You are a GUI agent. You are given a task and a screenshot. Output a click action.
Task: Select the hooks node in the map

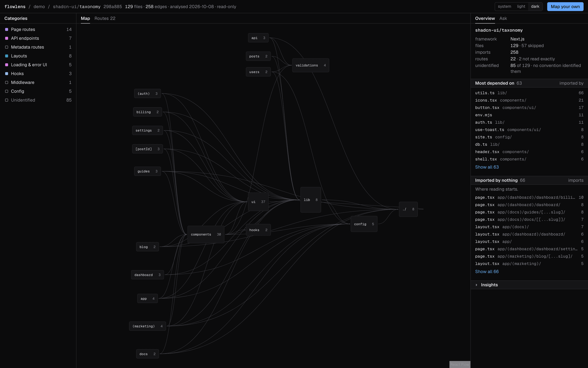(258, 230)
